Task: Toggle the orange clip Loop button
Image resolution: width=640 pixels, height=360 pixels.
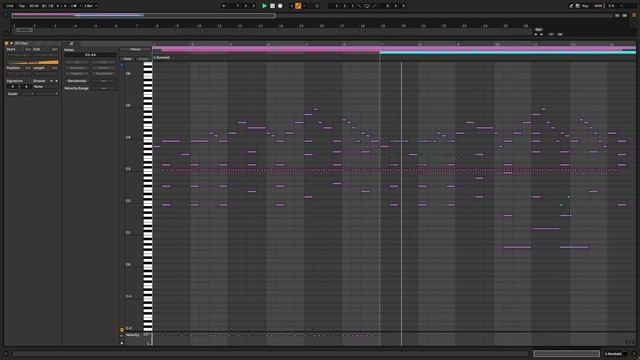Action: 33,62
